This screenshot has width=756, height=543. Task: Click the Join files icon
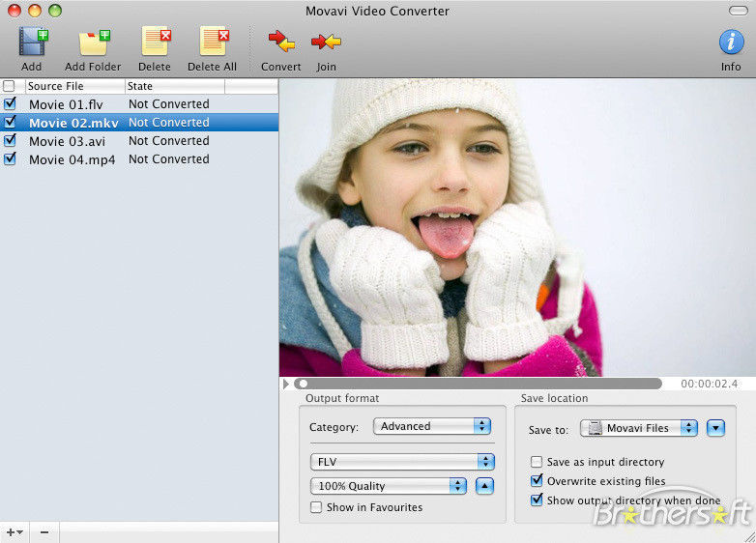pos(326,43)
